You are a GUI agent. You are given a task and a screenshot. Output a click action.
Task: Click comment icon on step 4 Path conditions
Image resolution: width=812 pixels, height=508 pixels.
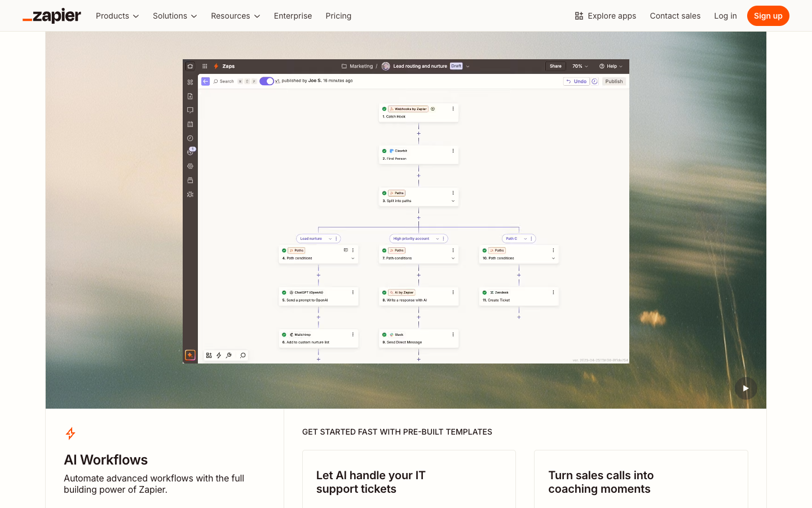pos(346,250)
